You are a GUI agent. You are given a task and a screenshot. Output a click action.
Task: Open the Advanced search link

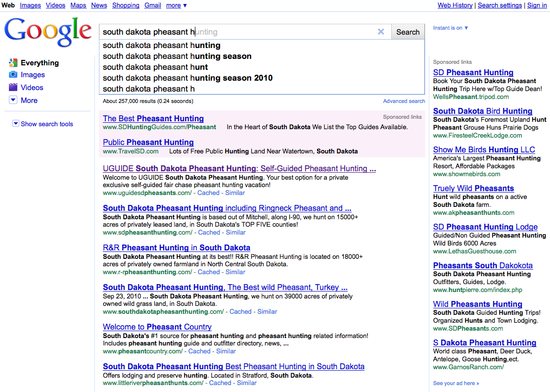pos(404,101)
